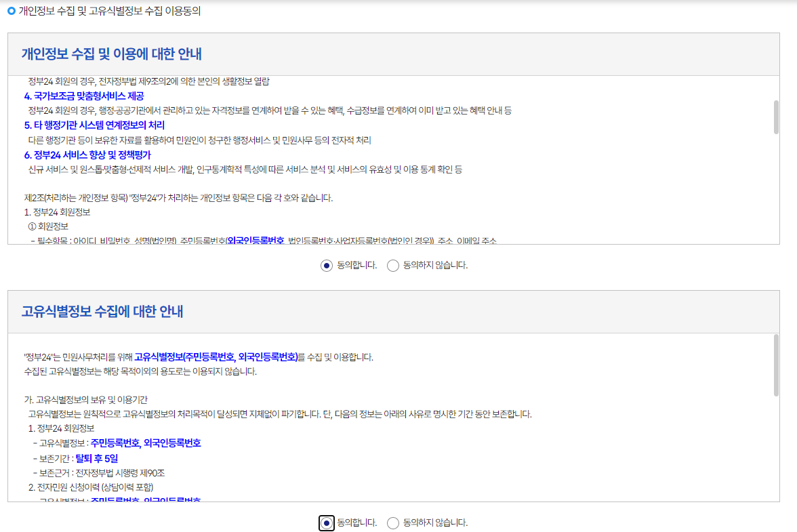Click page title 개인정보 수집 및 고유식별정보 수집 이용동의
The image size is (797, 532).
coord(109,11)
